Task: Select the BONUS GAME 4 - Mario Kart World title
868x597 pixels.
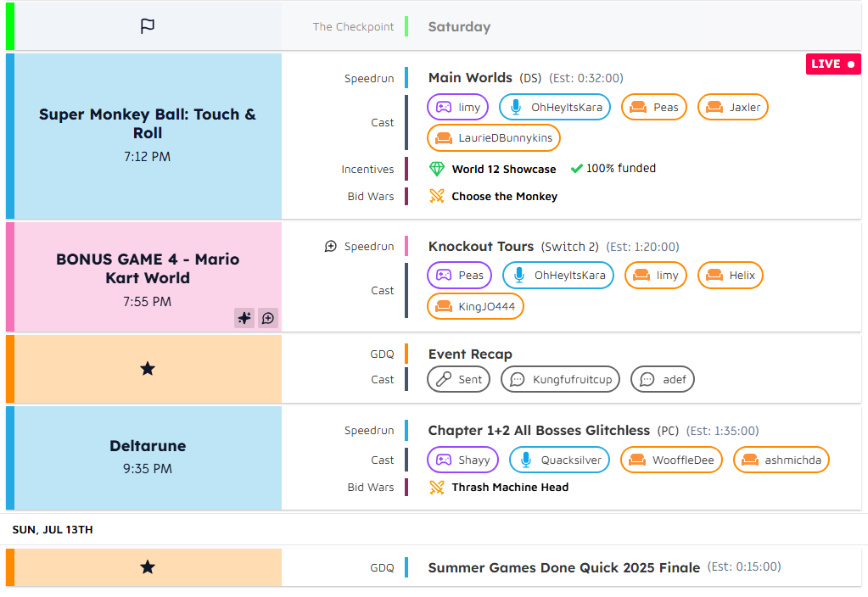Action: point(148,268)
